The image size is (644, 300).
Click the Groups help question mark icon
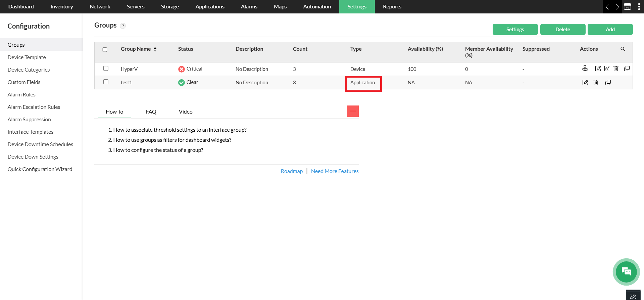click(123, 26)
